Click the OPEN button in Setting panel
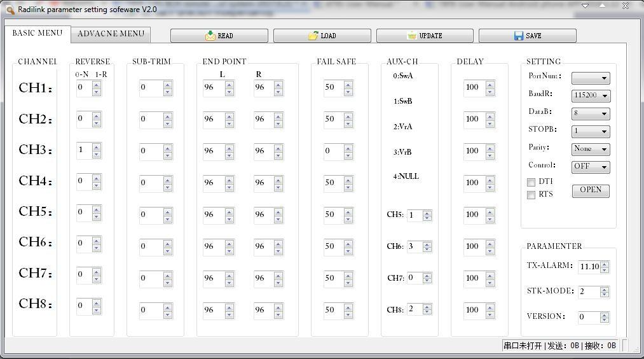 click(x=590, y=190)
